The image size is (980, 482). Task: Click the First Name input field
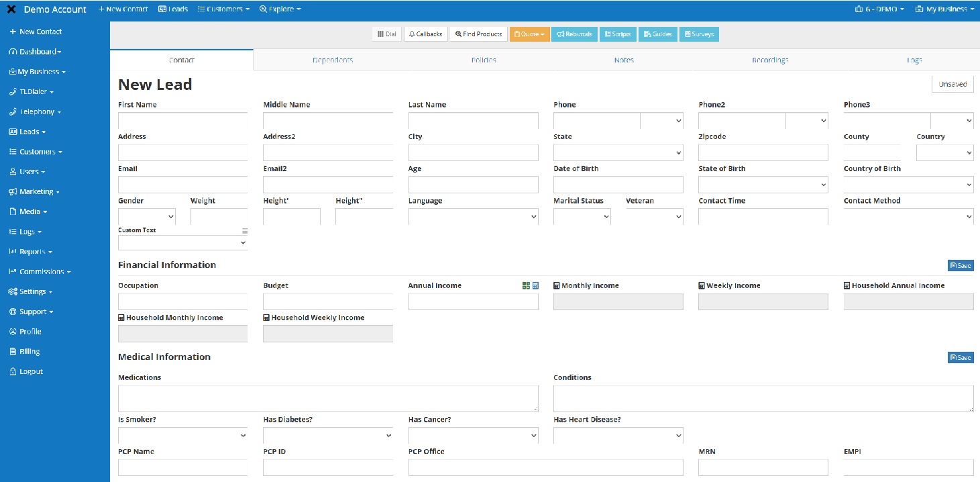183,121
